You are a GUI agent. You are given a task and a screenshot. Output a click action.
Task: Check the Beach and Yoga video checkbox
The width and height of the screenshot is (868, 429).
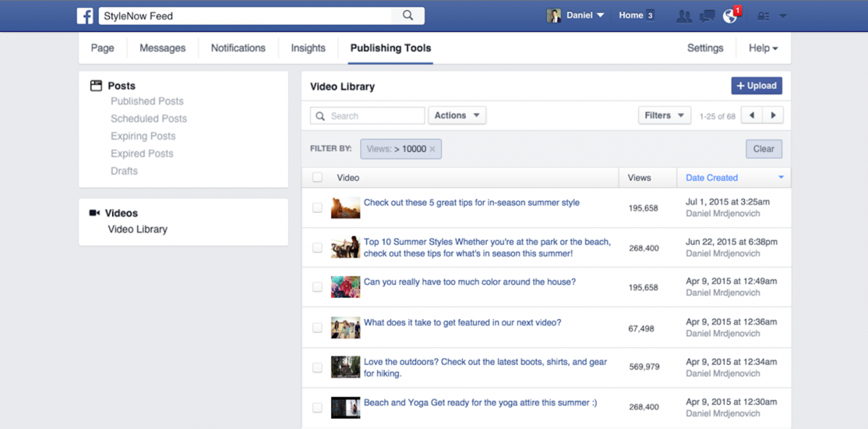pos(317,407)
